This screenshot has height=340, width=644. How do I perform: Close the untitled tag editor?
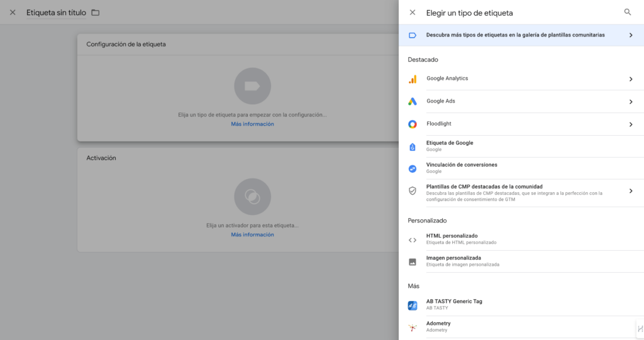13,13
